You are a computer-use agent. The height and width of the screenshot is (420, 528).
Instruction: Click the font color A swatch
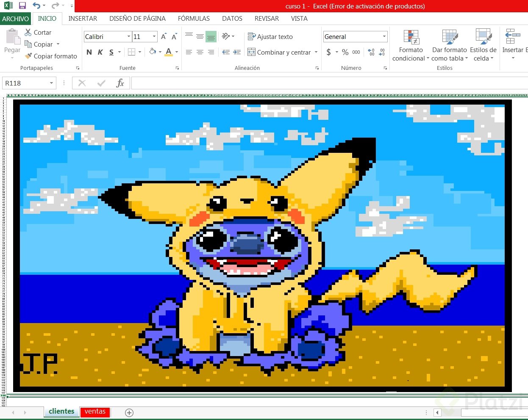pos(169,52)
